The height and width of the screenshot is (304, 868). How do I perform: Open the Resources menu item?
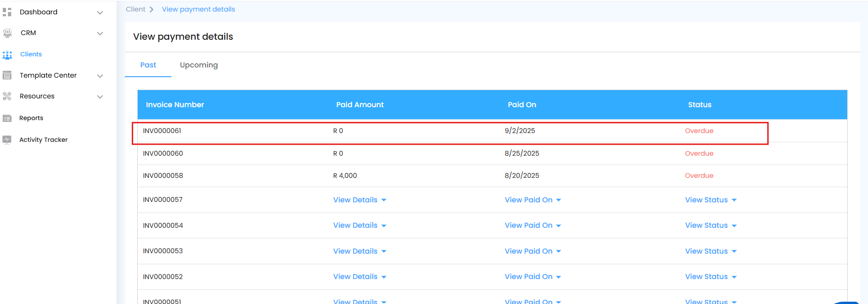click(x=37, y=96)
